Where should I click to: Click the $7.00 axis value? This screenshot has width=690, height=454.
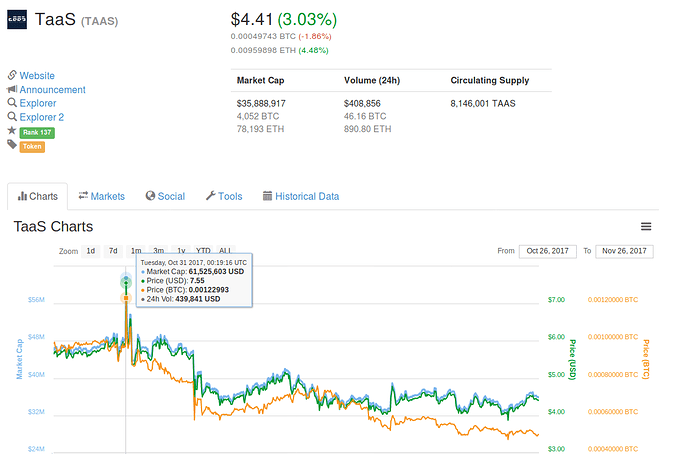(556, 300)
